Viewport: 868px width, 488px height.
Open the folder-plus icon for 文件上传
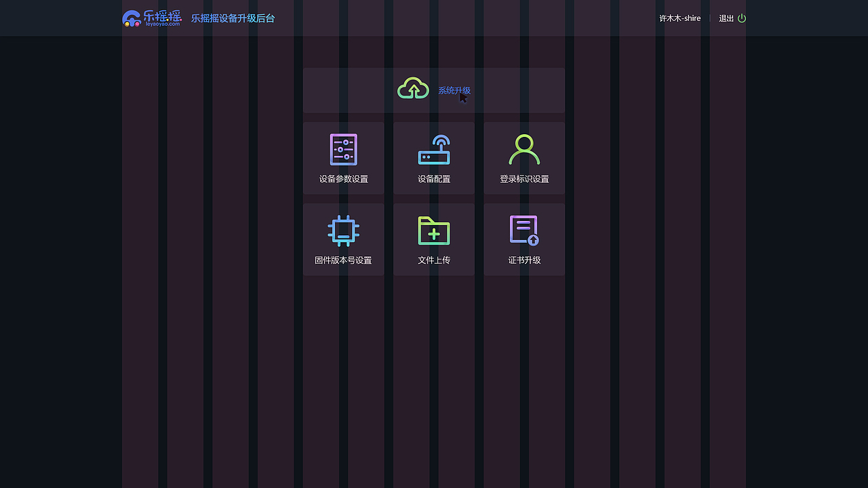(x=433, y=230)
